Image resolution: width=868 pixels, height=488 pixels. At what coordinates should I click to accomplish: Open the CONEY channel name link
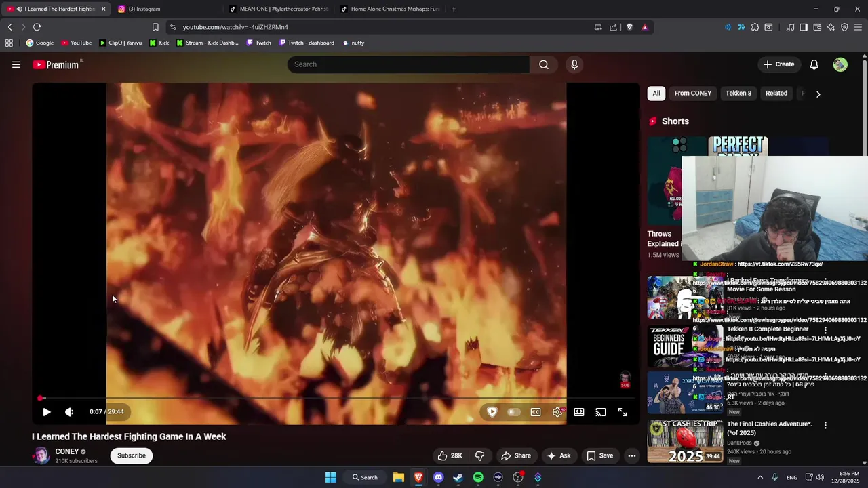[67, 451]
